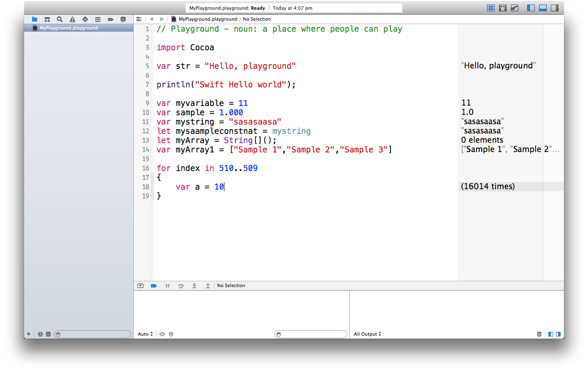Open the Report navigator speech bubble icon
Screen dimensions: 588x372
[x=123, y=19]
